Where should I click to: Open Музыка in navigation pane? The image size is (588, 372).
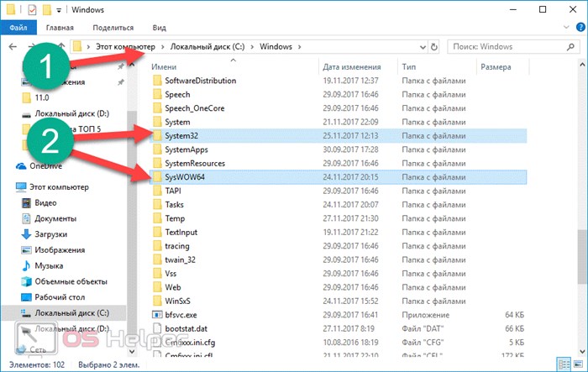49,266
